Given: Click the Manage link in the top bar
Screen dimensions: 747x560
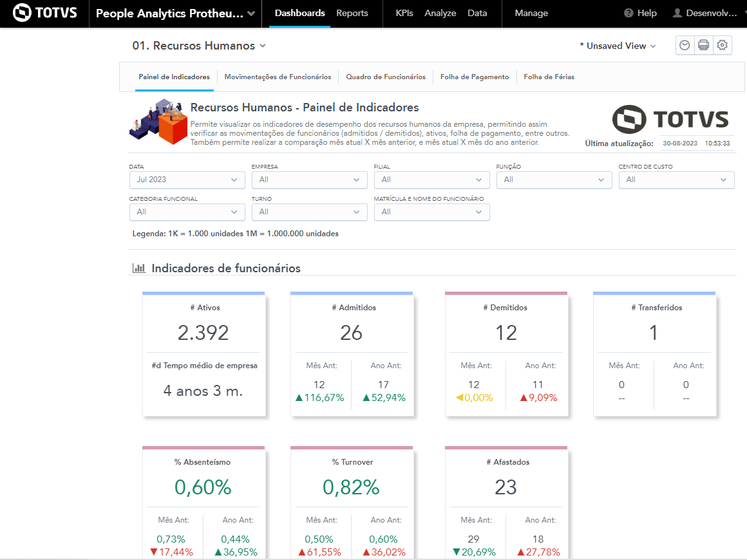Looking at the screenshot, I should [531, 13].
